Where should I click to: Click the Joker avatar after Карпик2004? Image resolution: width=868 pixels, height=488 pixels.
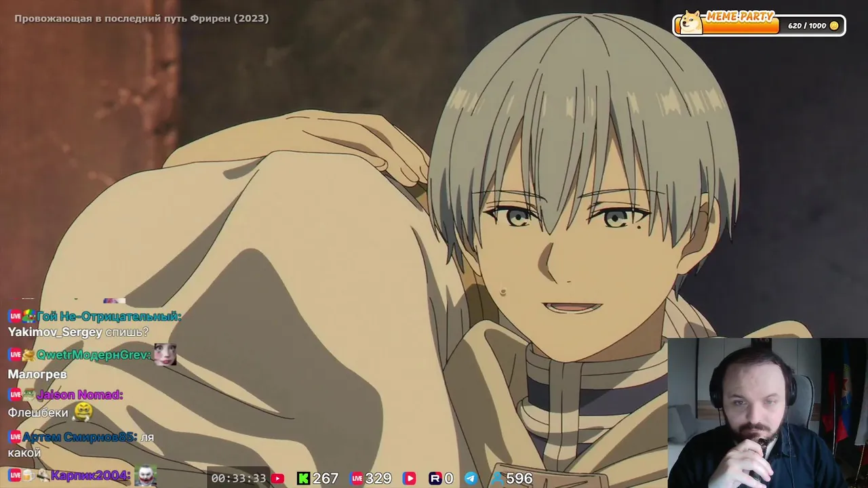pyautogui.click(x=145, y=476)
